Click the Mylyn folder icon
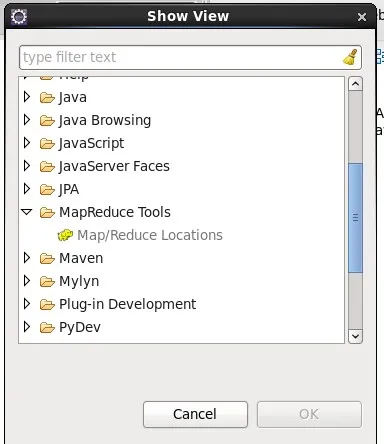The image size is (384, 444). (x=47, y=281)
